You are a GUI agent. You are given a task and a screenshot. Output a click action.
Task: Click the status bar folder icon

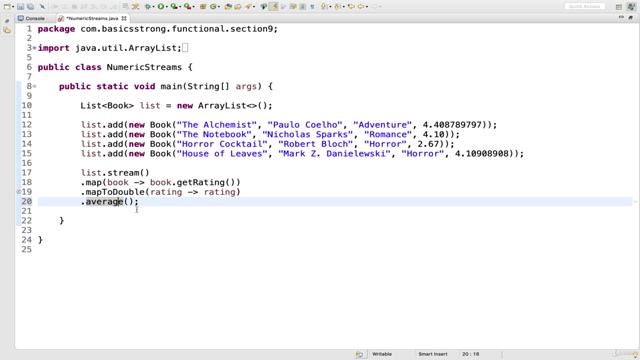coord(359,354)
